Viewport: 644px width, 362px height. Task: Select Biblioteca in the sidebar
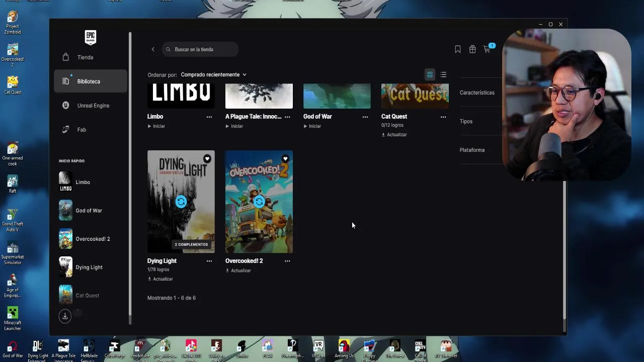pos(91,81)
